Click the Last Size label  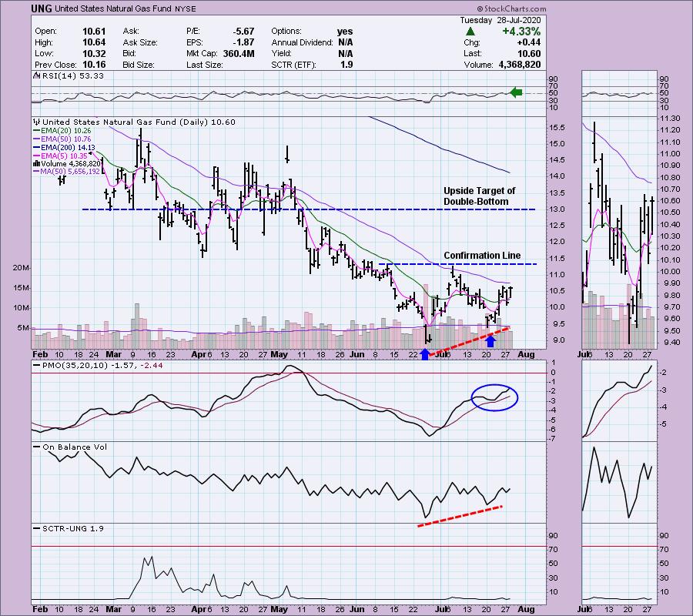click(x=204, y=65)
